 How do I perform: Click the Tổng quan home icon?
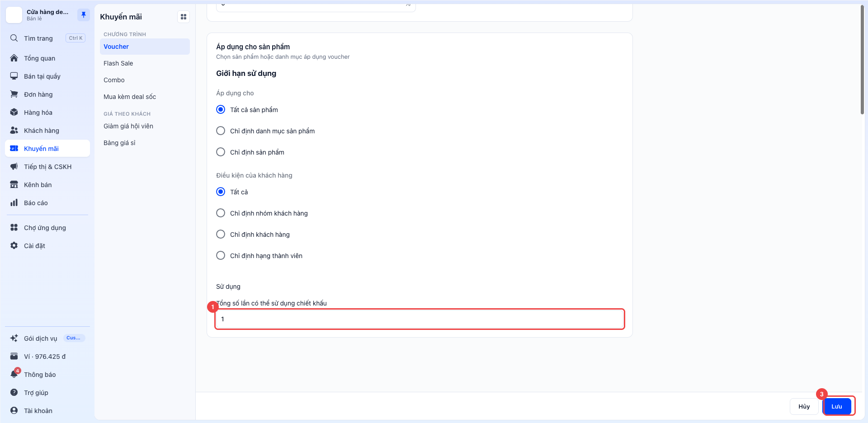[x=14, y=58]
